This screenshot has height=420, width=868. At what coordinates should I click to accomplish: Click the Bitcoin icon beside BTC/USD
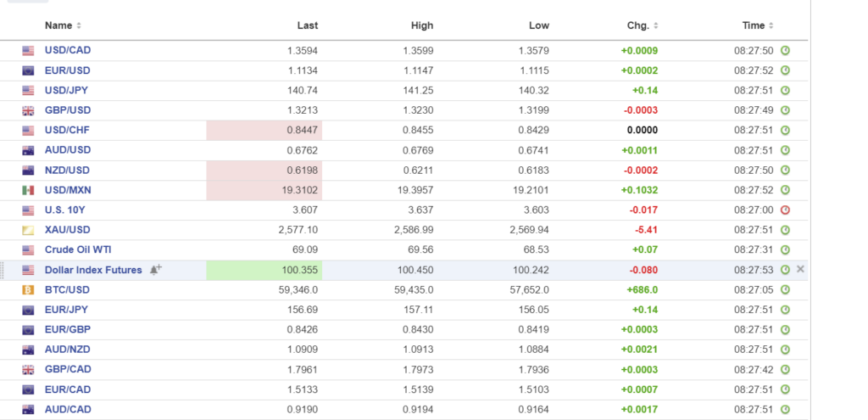tap(28, 290)
